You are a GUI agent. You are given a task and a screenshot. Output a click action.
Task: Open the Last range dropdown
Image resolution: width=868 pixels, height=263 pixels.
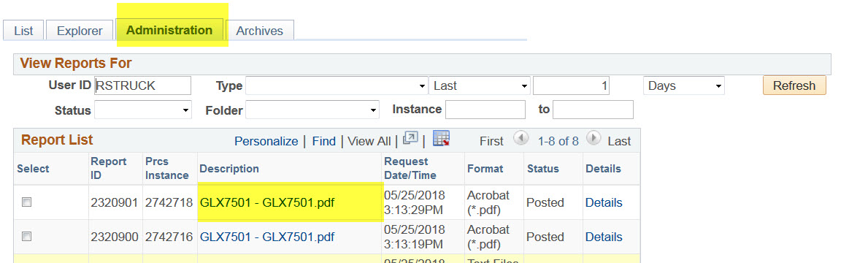click(x=480, y=85)
